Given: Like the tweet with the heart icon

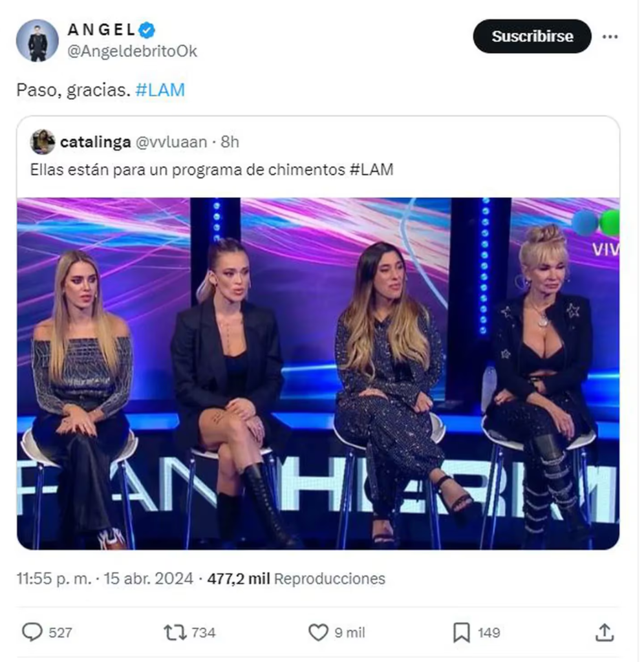Looking at the screenshot, I should point(318,632).
